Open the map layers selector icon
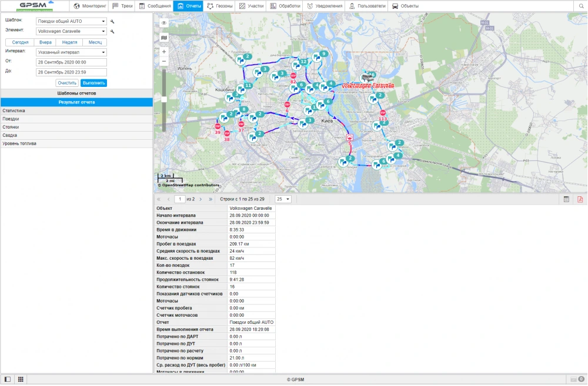The width and height of the screenshot is (588, 386). click(x=164, y=38)
